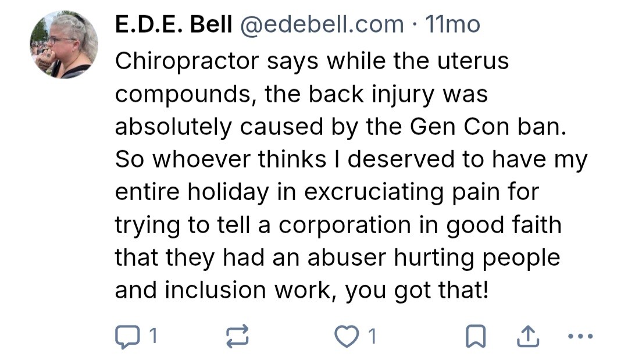Screen dimensions: 628x364
Task: Click the reply count number
Action: (x=154, y=336)
